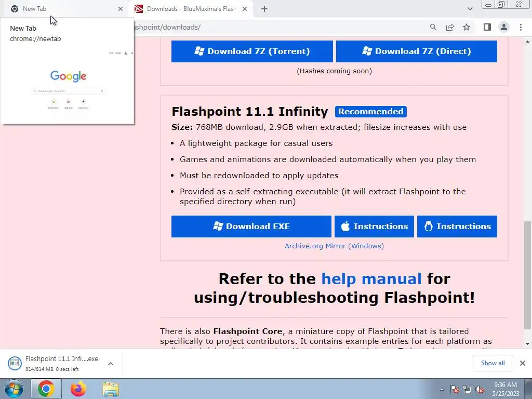Click the (Hashes coming soon) text

click(334, 71)
